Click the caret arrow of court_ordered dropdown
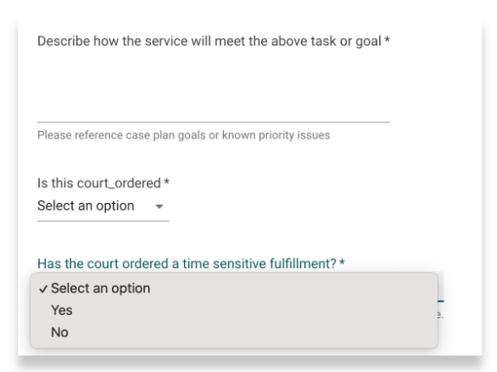Viewport: 497px width, 372px height. point(159,207)
